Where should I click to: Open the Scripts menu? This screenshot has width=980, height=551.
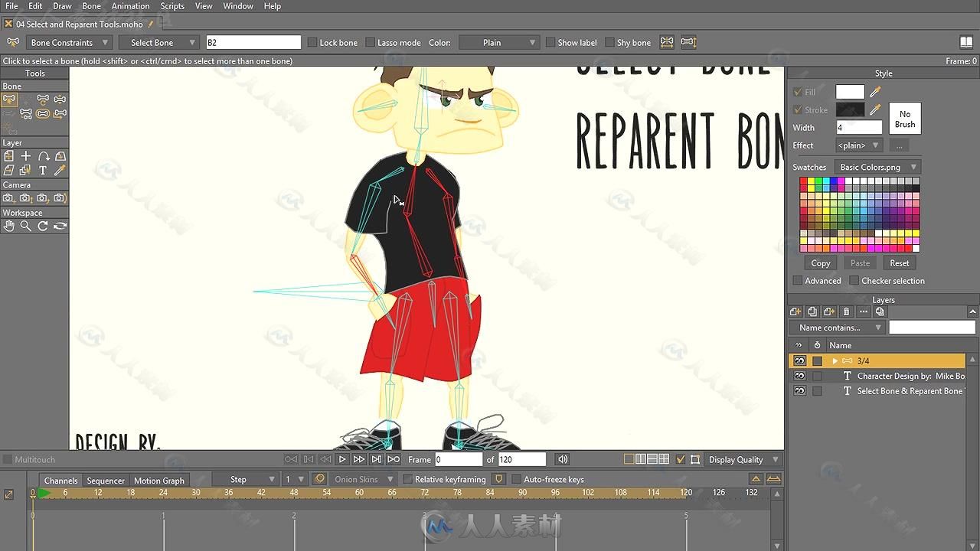pos(172,6)
